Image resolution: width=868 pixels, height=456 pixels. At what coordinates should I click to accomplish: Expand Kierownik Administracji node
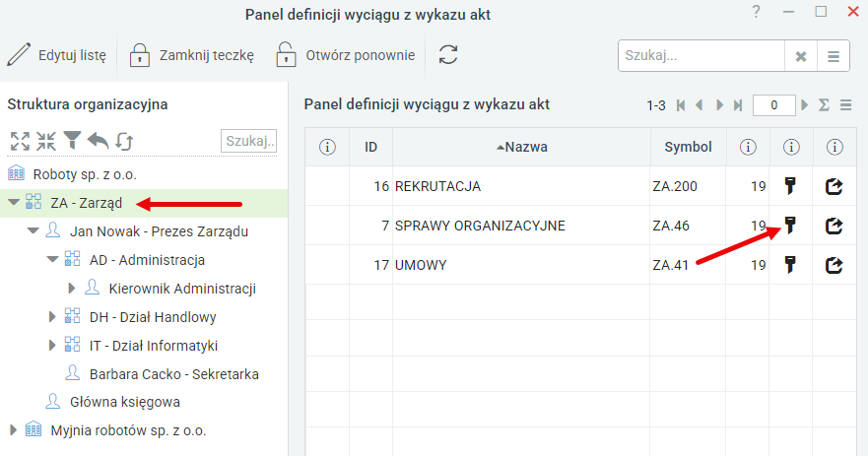click(x=71, y=288)
